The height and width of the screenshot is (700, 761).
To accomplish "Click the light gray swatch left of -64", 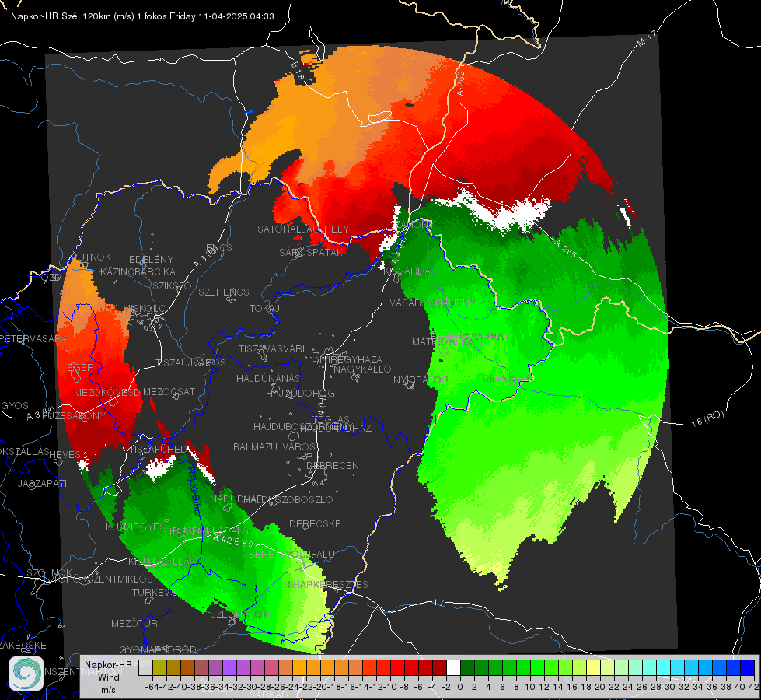I will (145, 667).
